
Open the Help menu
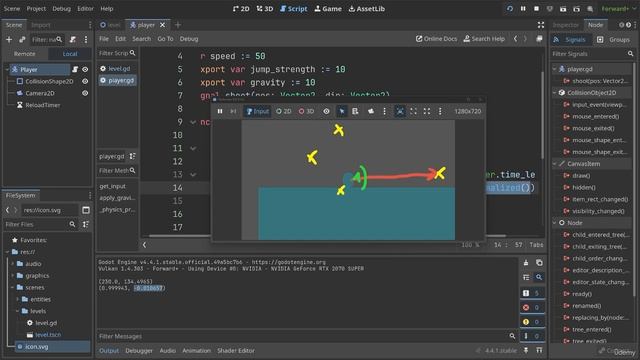tap(107, 9)
